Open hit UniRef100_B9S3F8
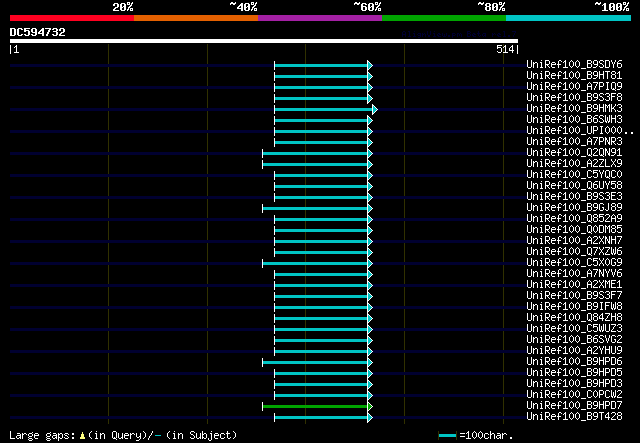 574,98
